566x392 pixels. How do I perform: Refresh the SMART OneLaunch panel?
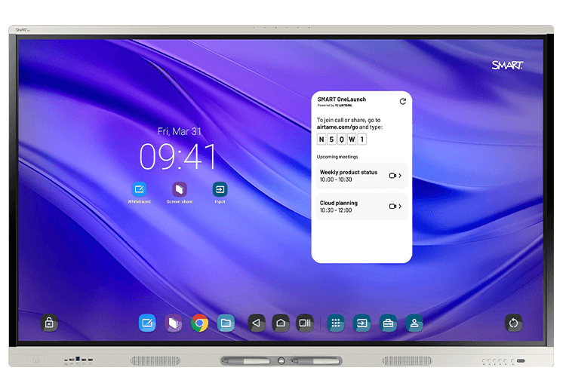pos(402,101)
